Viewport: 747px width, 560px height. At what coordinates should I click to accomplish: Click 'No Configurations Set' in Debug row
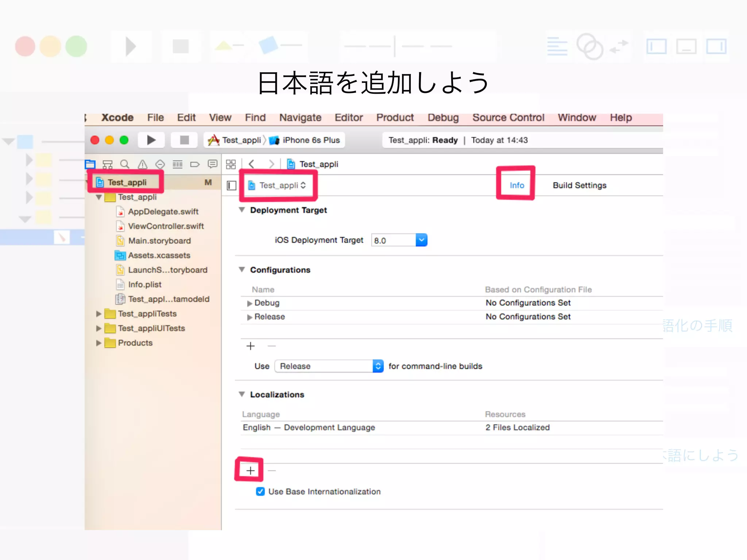[x=528, y=303]
